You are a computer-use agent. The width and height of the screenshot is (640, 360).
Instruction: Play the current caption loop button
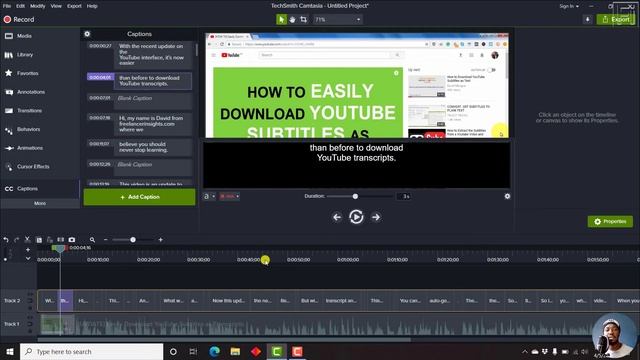[x=356, y=217]
